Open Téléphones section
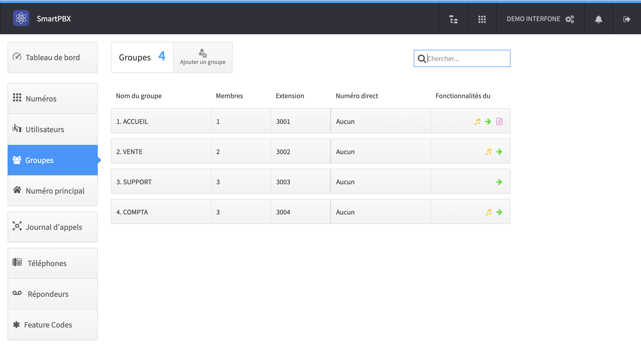 pyautogui.click(x=53, y=263)
